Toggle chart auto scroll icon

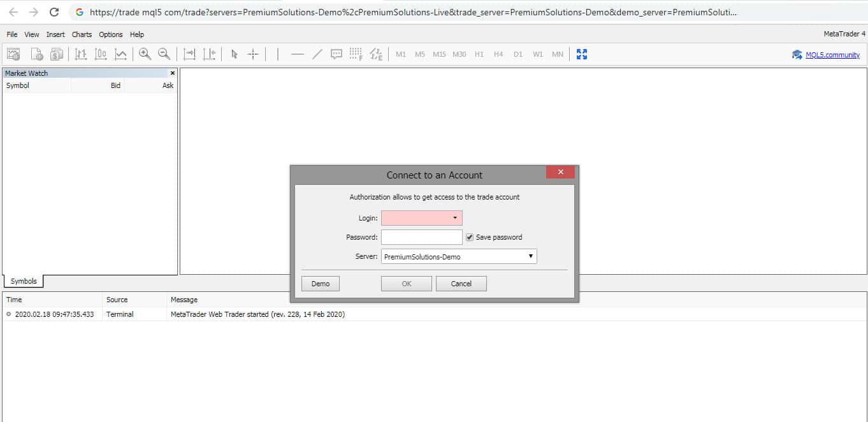189,54
